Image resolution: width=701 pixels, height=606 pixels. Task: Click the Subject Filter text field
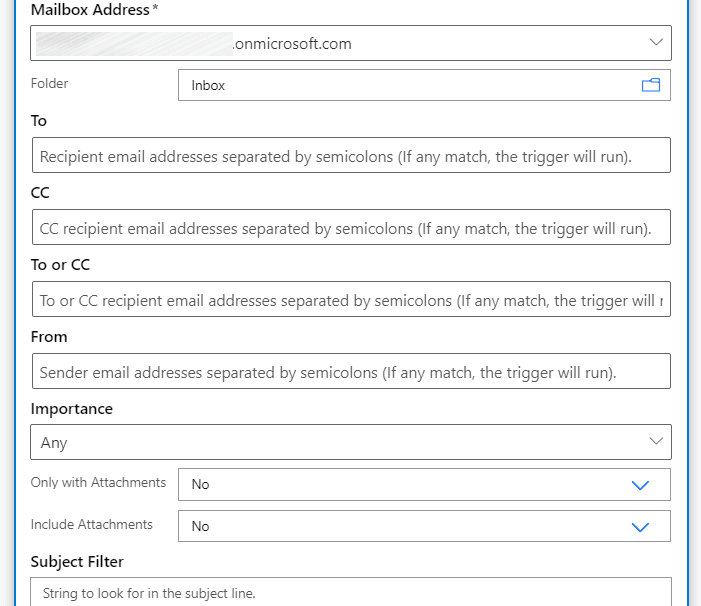(351, 592)
